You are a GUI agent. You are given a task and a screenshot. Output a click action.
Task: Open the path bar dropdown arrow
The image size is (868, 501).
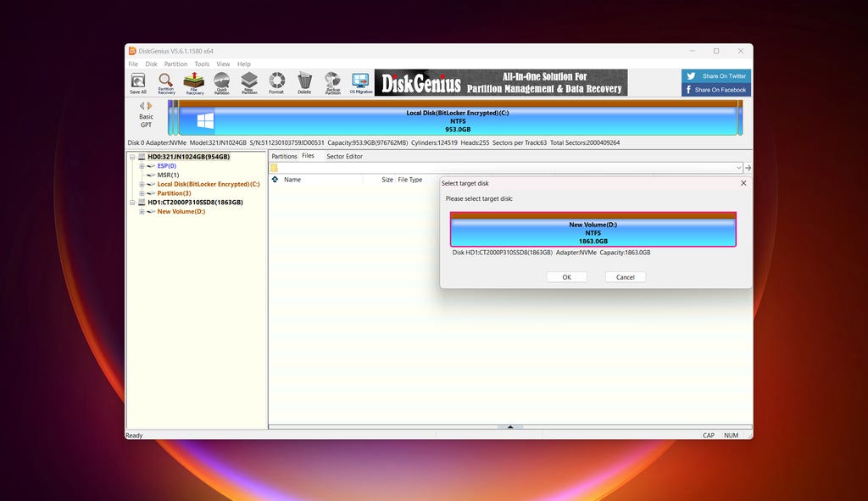739,168
